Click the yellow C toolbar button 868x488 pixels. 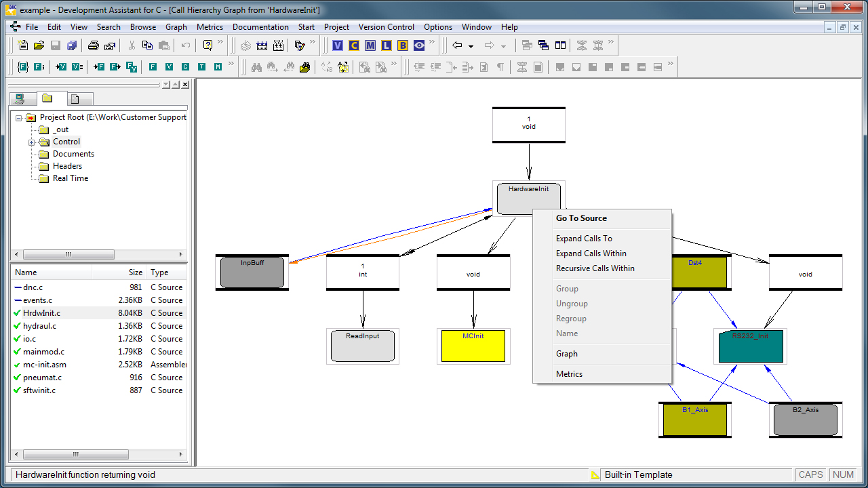pyautogui.click(x=354, y=45)
